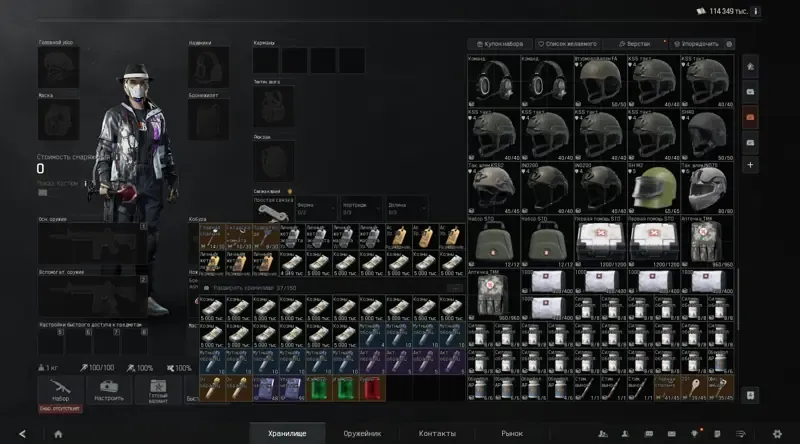
Task: Switch to the Оружейник tab
Action: point(362,433)
